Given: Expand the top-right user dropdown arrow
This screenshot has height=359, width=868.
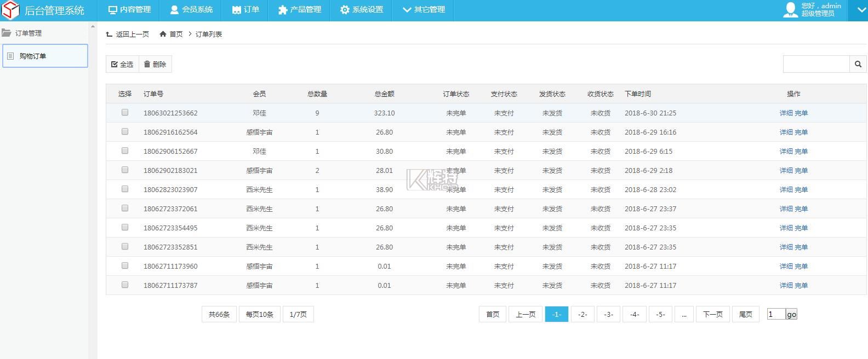Looking at the screenshot, I should pos(858,10).
